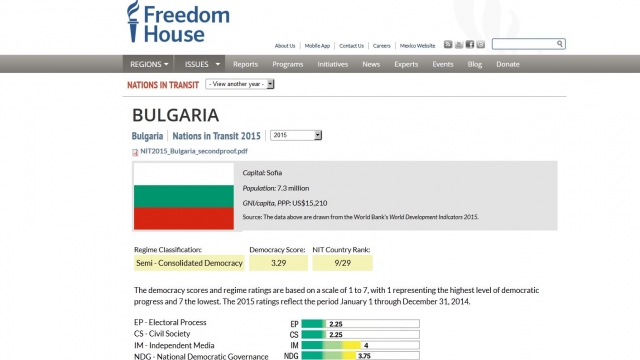This screenshot has width=640, height=360.
Task: Open the YouTube icon link
Action: point(459,44)
